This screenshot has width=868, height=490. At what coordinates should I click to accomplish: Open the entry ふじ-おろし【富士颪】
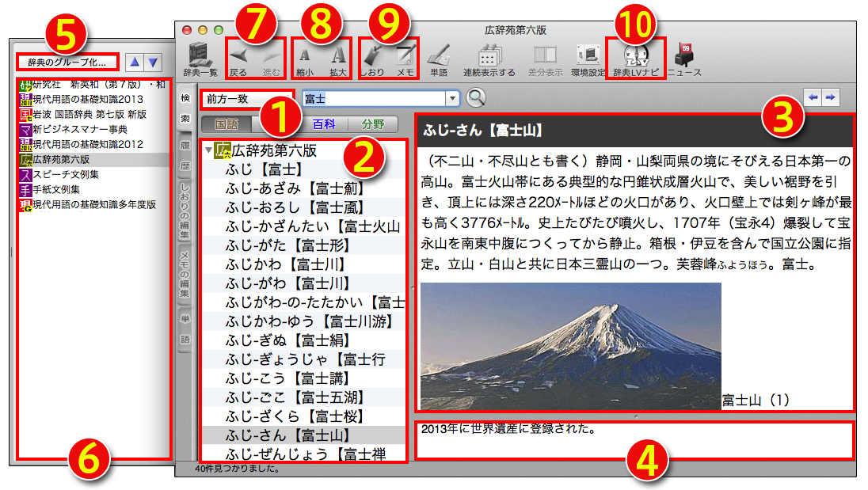click(303, 207)
